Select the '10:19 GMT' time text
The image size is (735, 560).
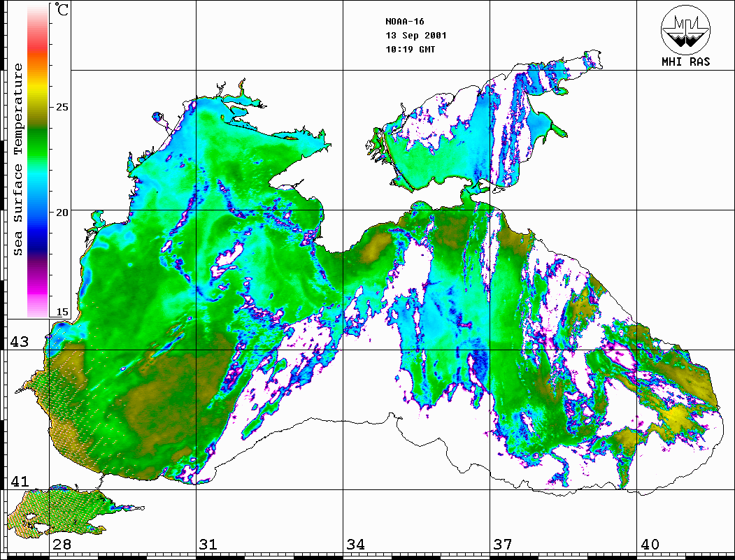[410, 49]
